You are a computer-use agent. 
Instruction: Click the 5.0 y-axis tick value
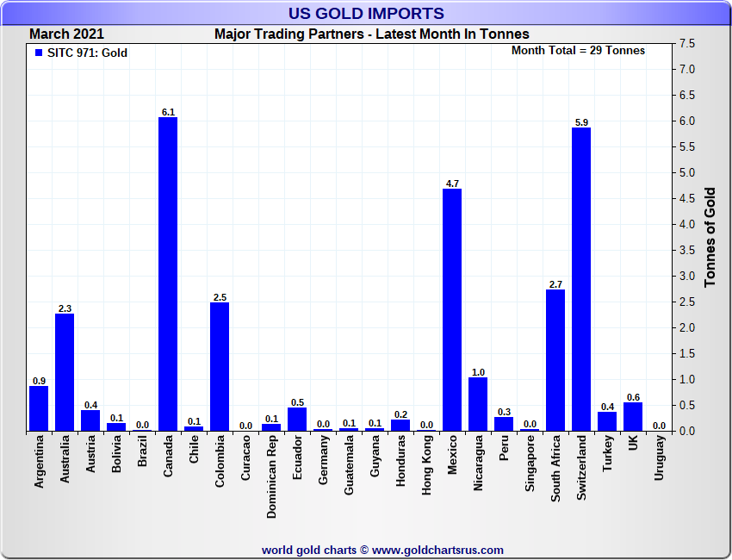686,173
